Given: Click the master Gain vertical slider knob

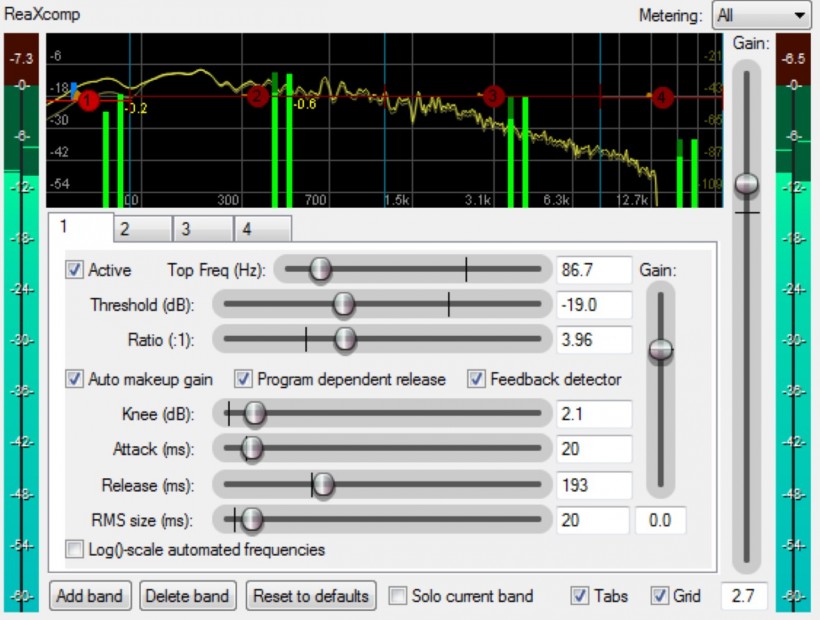Looking at the screenshot, I should point(746,184).
